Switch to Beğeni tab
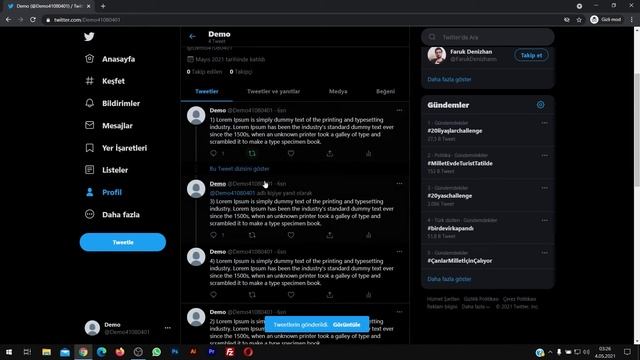 (385, 91)
